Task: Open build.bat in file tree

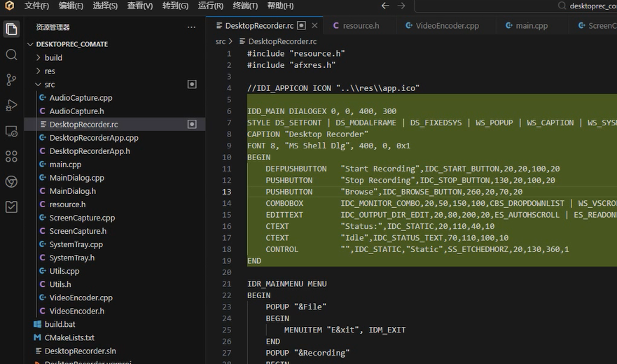Action: [x=114, y=325]
